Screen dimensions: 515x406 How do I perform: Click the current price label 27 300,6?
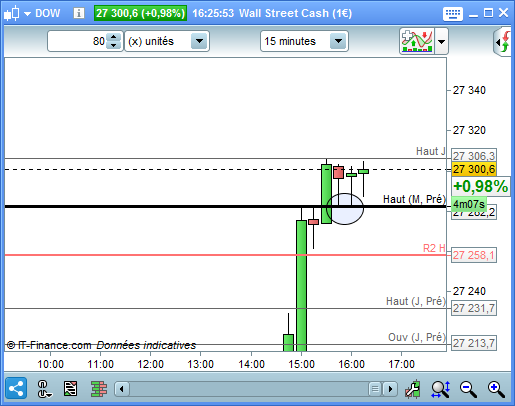pyautogui.click(x=474, y=169)
